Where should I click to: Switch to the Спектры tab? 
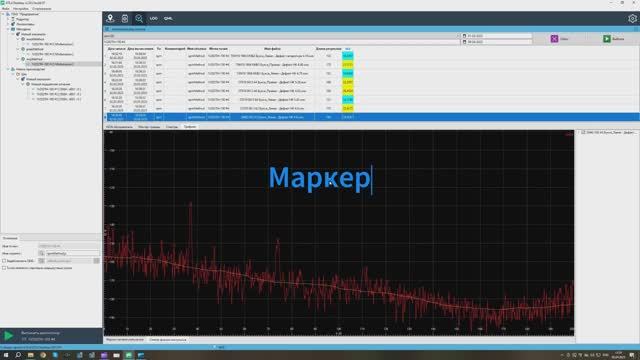(x=172, y=127)
